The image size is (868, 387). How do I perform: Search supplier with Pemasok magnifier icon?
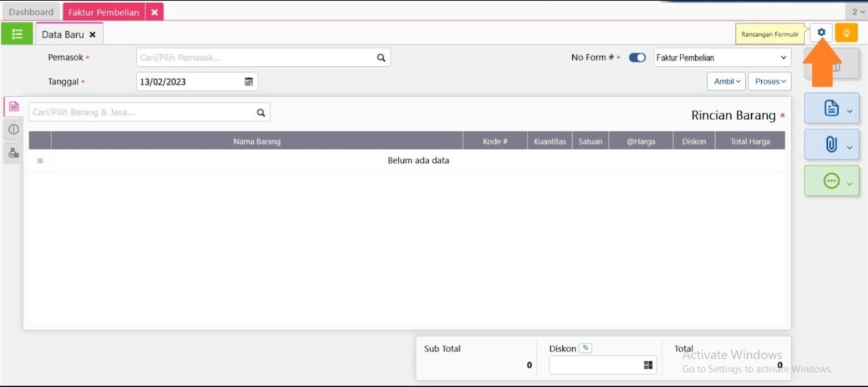click(x=381, y=58)
